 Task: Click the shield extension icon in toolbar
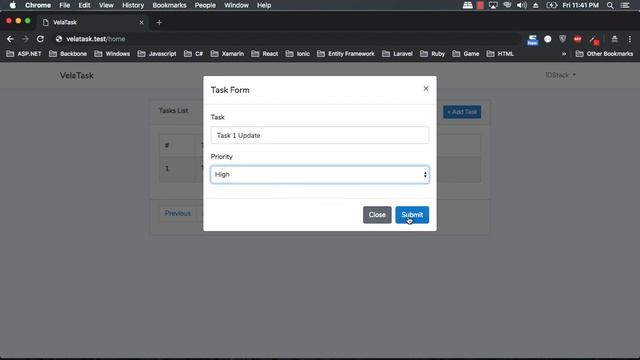563,39
